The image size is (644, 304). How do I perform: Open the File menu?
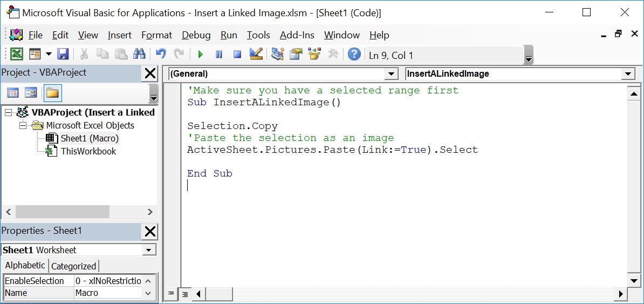tap(35, 36)
